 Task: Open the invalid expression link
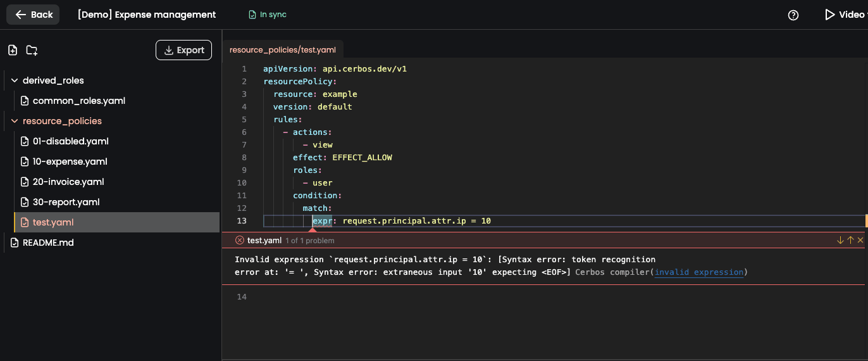pyautogui.click(x=699, y=272)
